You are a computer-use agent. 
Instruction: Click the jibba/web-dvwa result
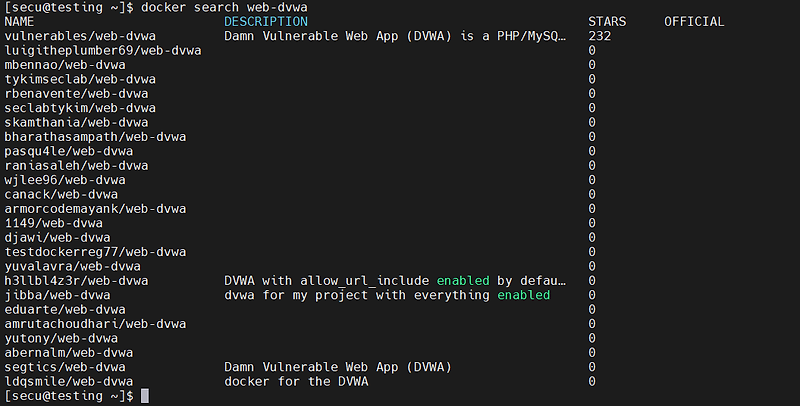57,295
